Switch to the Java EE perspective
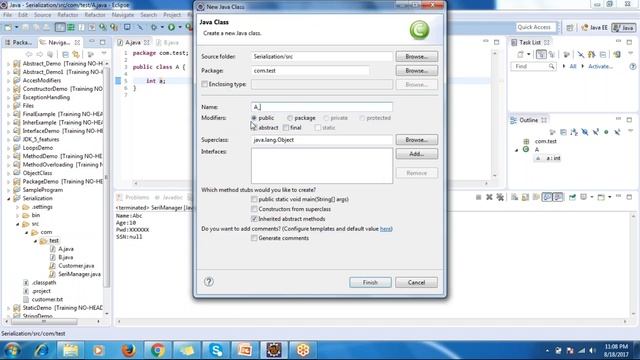This screenshot has width=640, height=360. pos(594,27)
